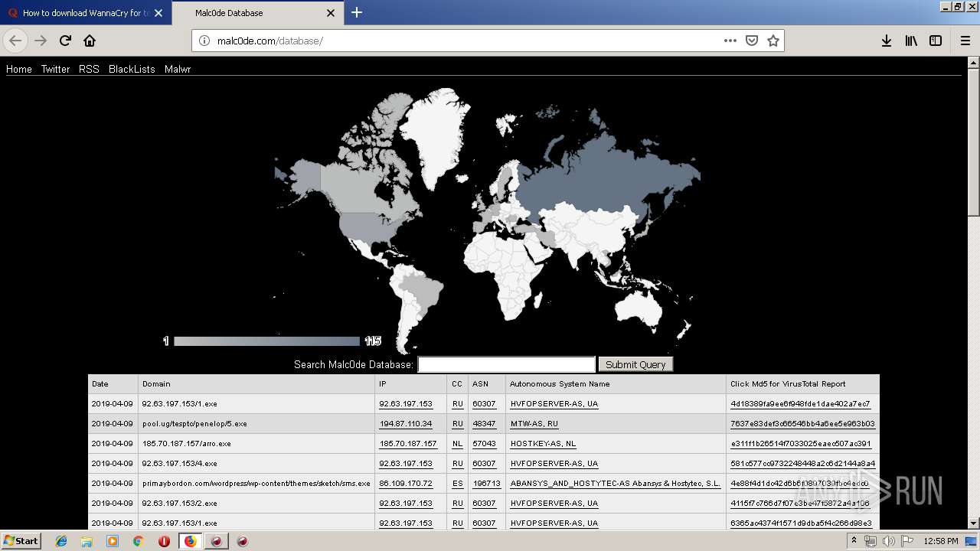Open the HOSTKEY-AS, NL system name link
980x551 pixels.
(x=543, y=443)
